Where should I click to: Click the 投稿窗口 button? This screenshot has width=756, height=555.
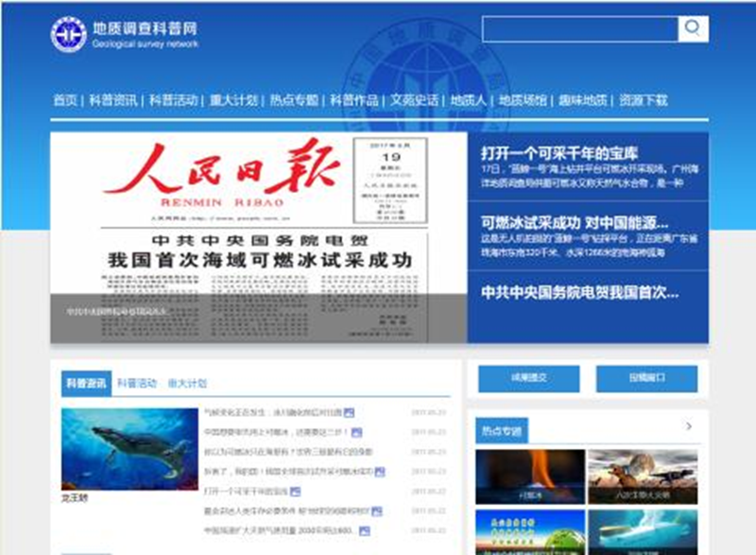(646, 377)
